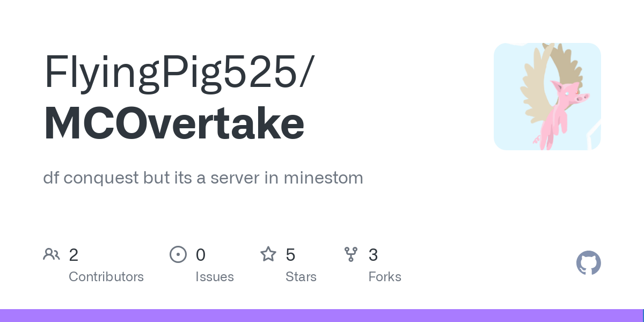Click the Issues label
The height and width of the screenshot is (322, 644).
click(215, 277)
